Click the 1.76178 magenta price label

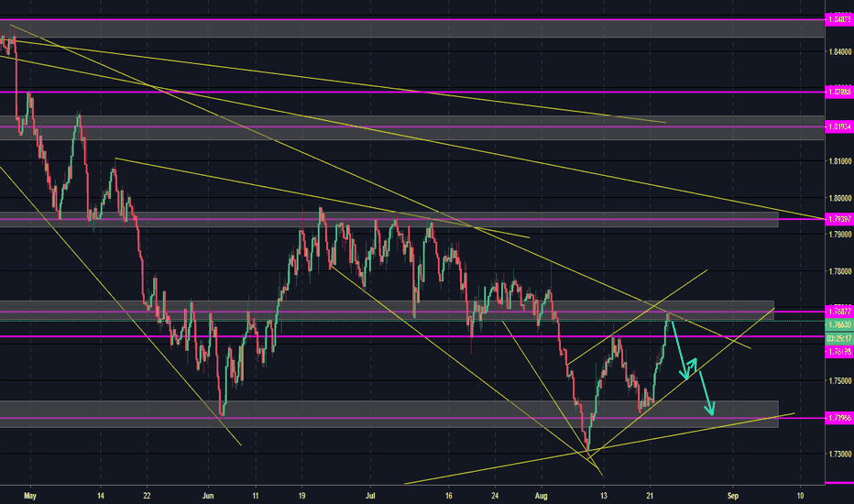pos(839,352)
